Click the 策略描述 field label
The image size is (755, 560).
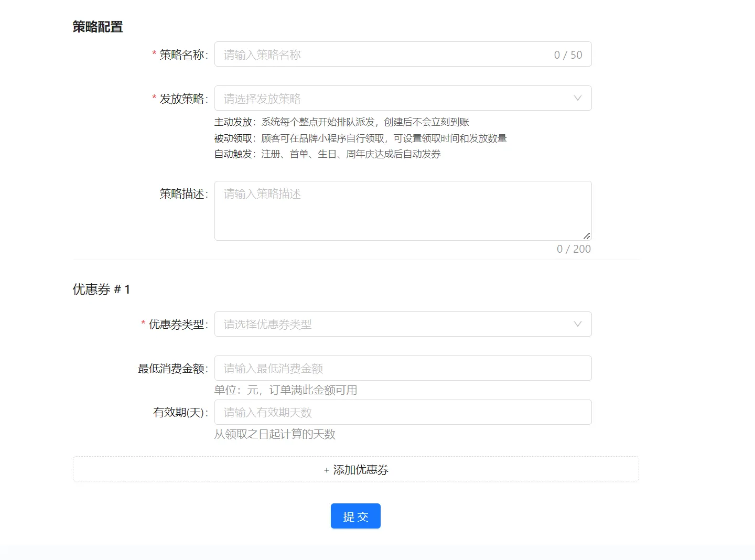pos(184,194)
